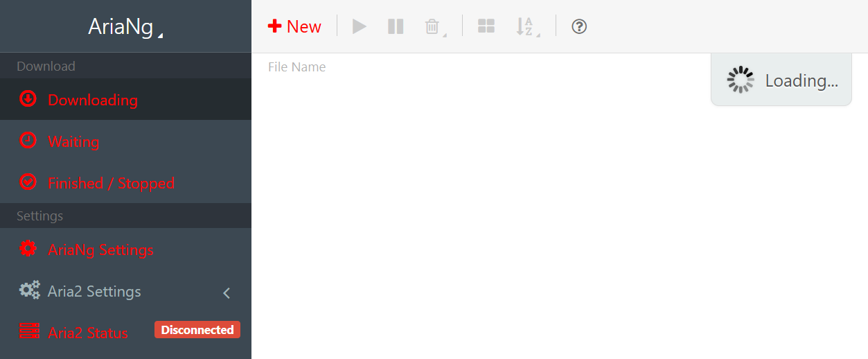Start selected tasks with play icon

tap(360, 26)
